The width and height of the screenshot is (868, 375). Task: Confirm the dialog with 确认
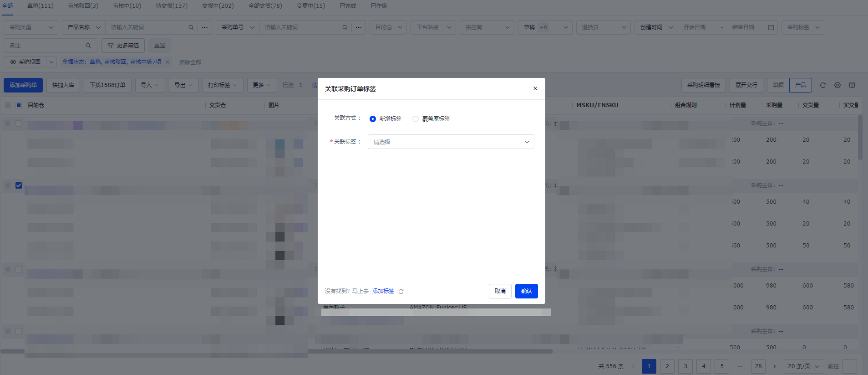click(x=527, y=291)
